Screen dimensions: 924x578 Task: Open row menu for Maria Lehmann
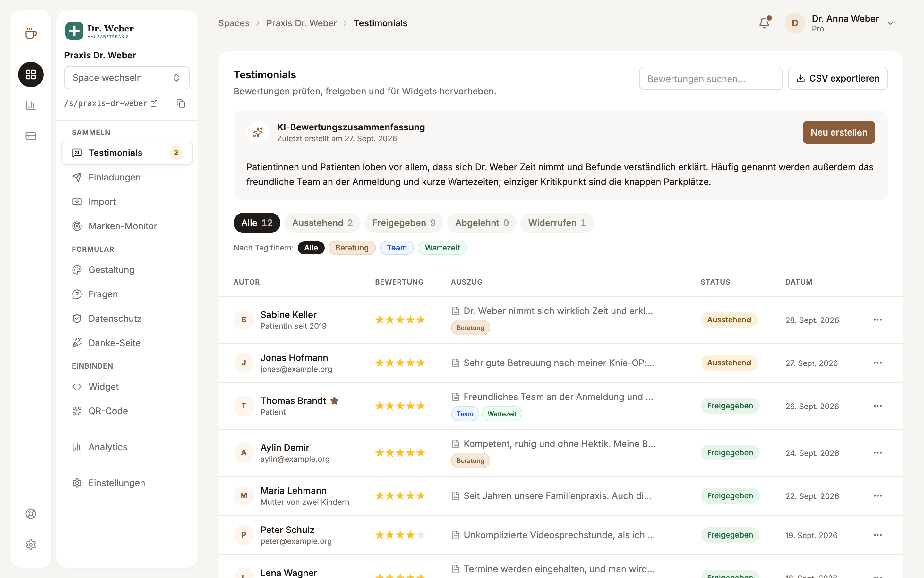click(x=877, y=496)
